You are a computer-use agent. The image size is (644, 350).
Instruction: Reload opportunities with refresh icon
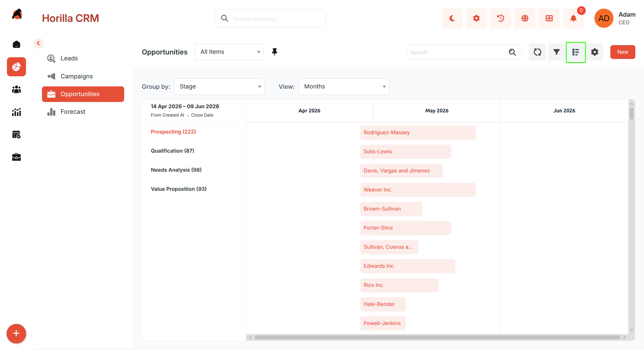pos(538,52)
